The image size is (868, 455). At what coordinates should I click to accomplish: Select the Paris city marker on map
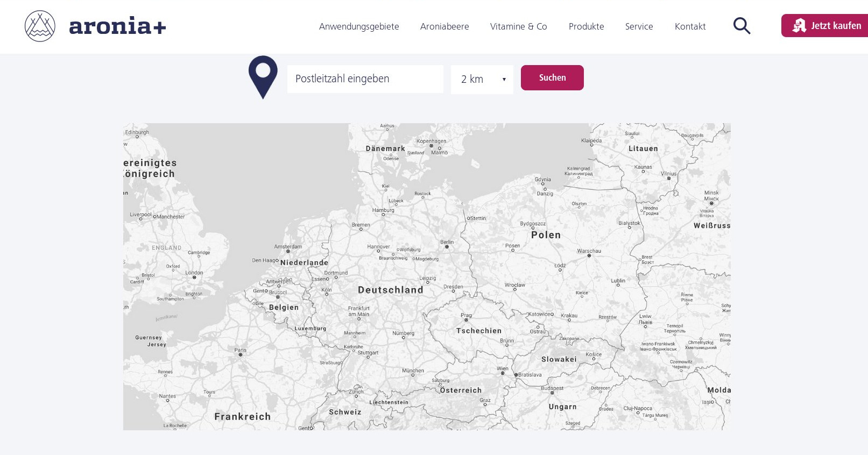click(241, 355)
